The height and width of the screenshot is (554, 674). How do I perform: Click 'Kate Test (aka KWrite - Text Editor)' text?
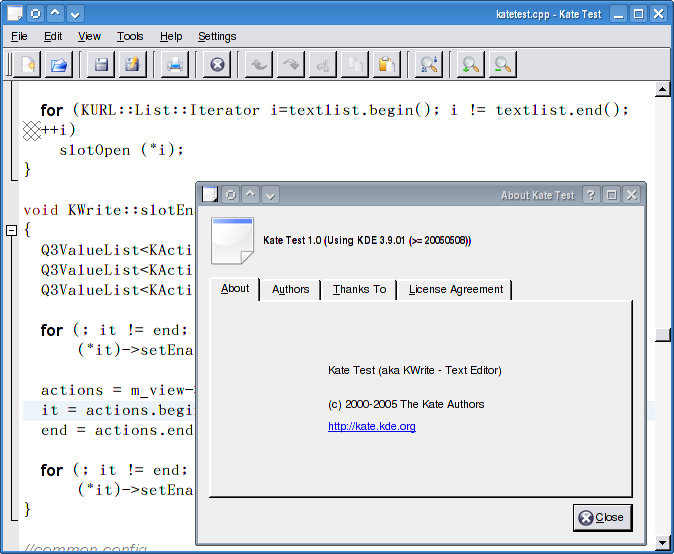[415, 370]
